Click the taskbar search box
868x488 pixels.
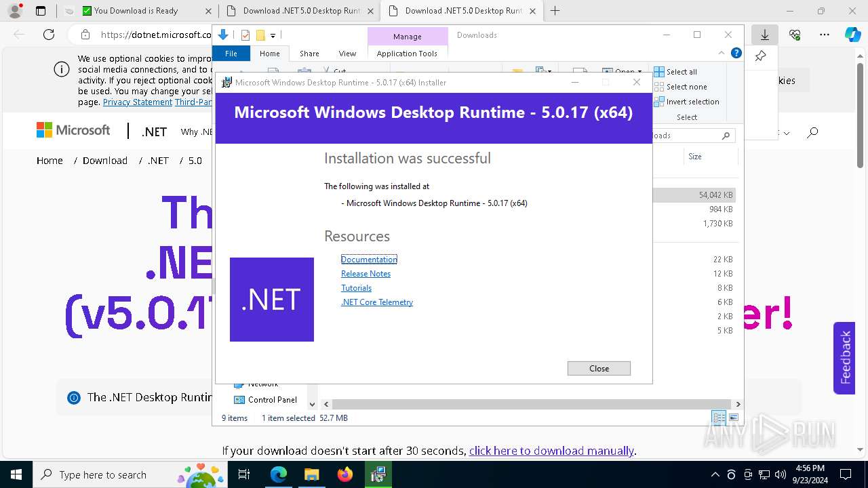[129, 475]
